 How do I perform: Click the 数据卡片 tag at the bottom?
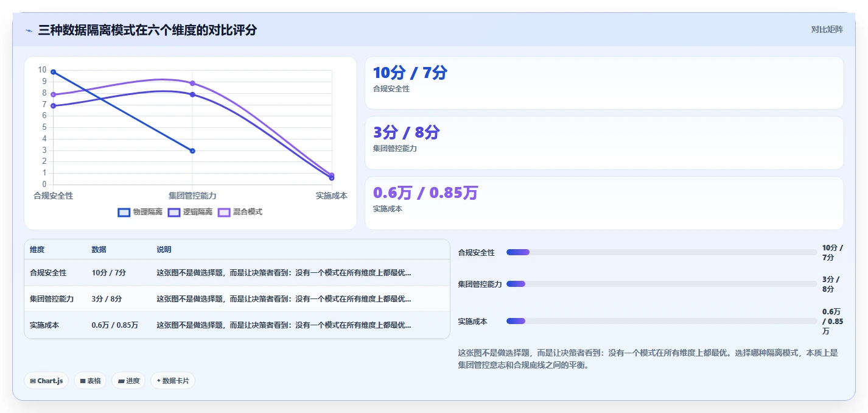click(173, 381)
